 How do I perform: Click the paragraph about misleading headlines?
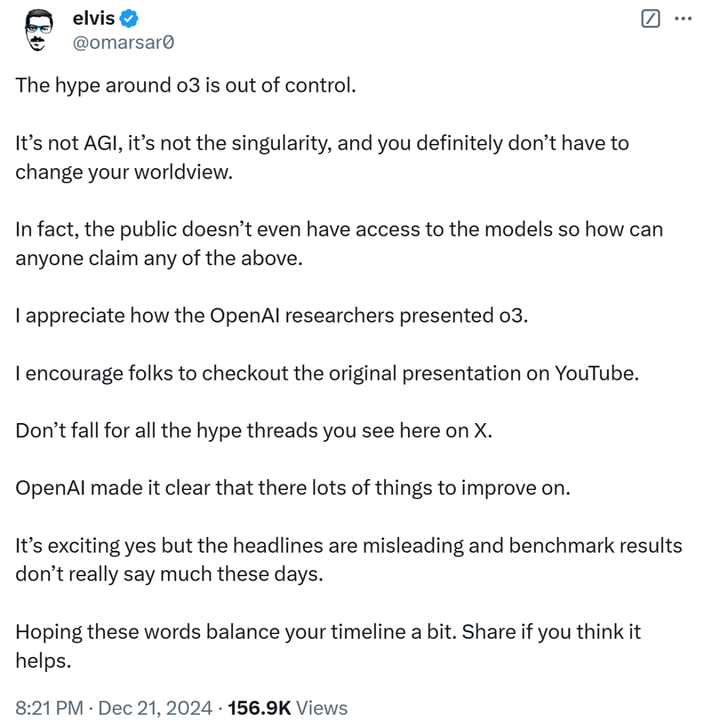[349, 559]
